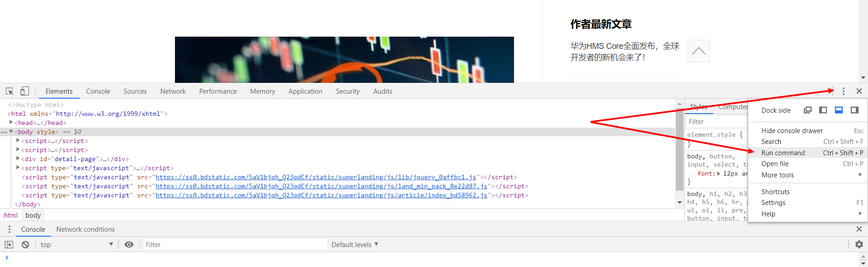Open the Performance tab
Screen dimensions: 868x267
coord(218,91)
